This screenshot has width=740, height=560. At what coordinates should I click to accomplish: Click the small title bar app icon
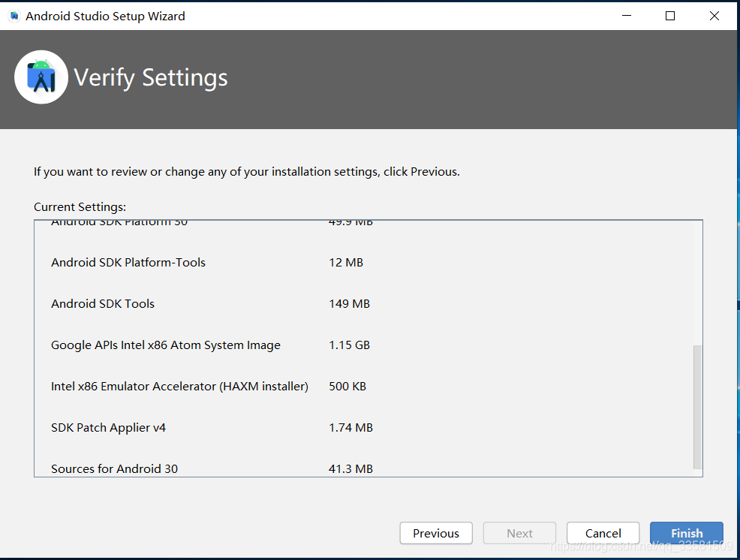pyautogui.click(x=14, y=16)
